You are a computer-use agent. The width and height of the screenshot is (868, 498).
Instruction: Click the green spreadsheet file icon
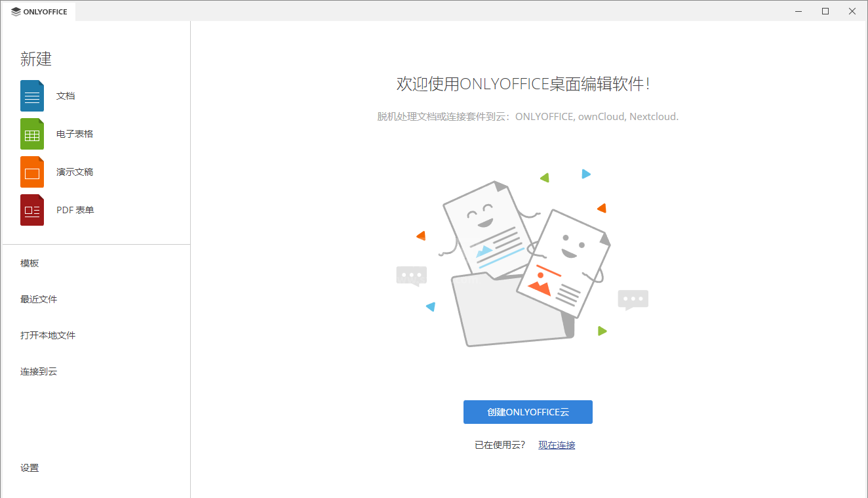[32, 134]
